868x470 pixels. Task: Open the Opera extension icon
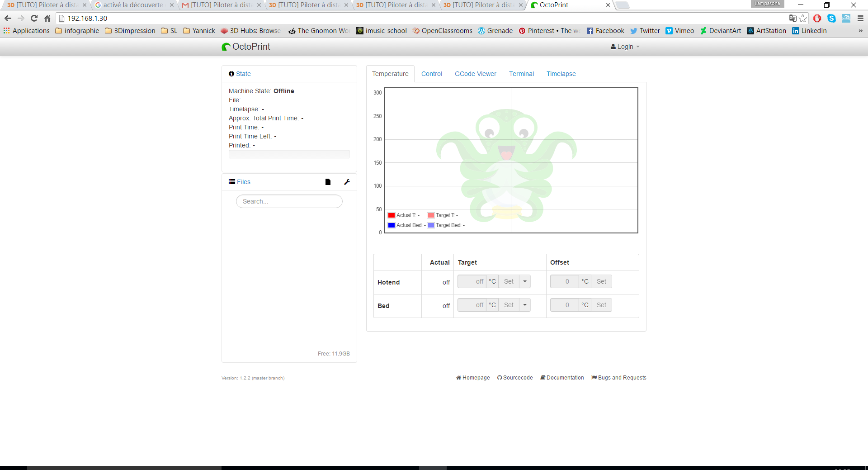[x=817, y=19]
